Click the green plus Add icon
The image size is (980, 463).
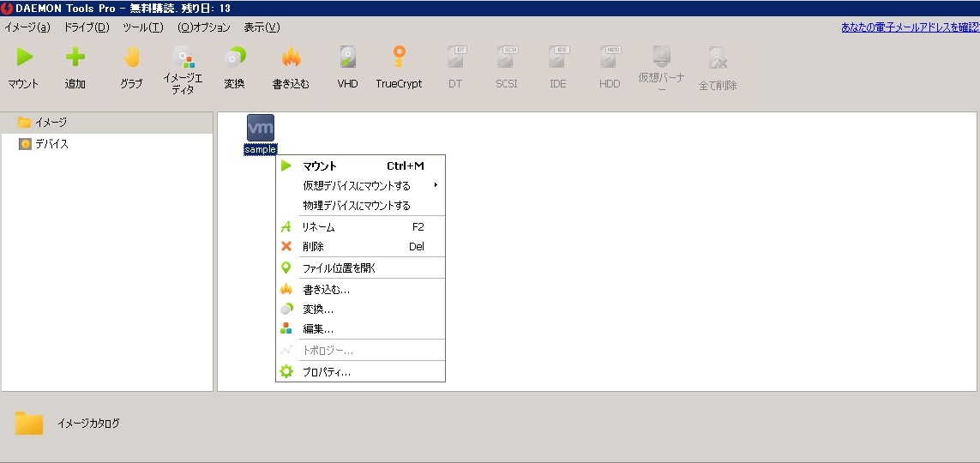point(75,57)
